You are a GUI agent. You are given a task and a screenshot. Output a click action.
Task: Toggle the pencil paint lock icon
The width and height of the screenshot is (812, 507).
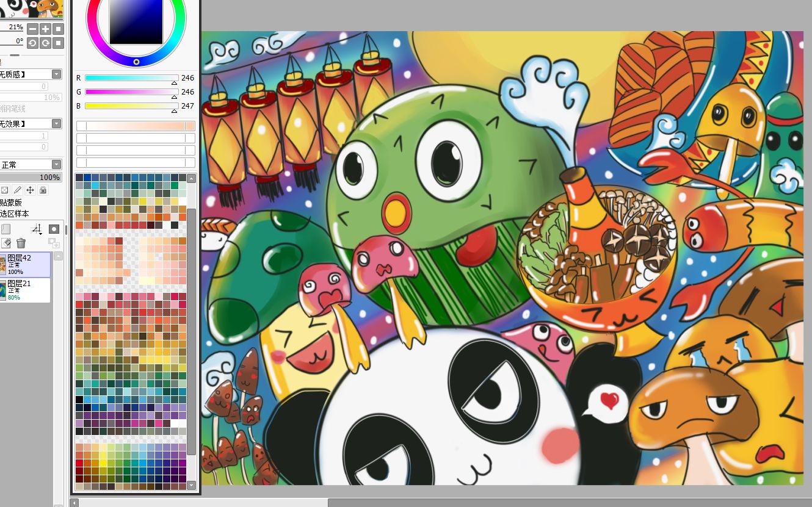(18, 190)
